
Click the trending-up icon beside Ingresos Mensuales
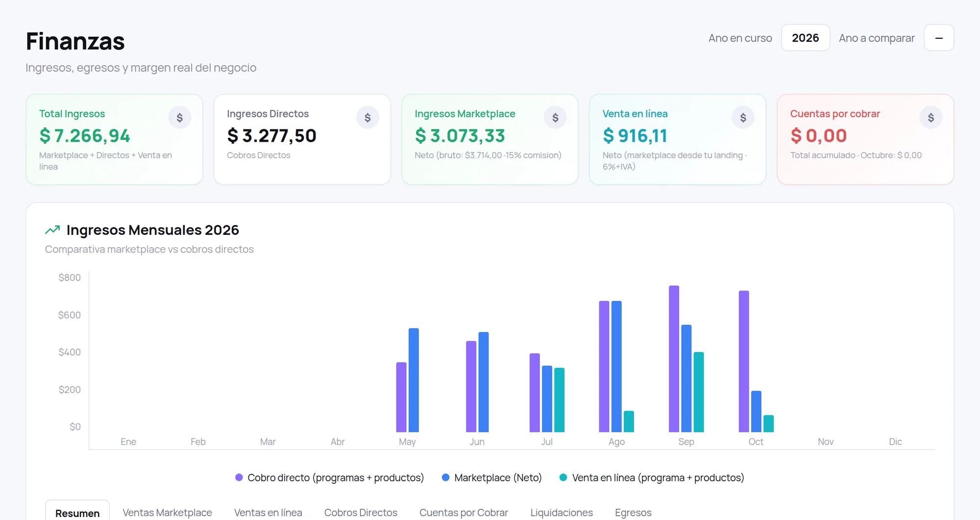(52, 230)
